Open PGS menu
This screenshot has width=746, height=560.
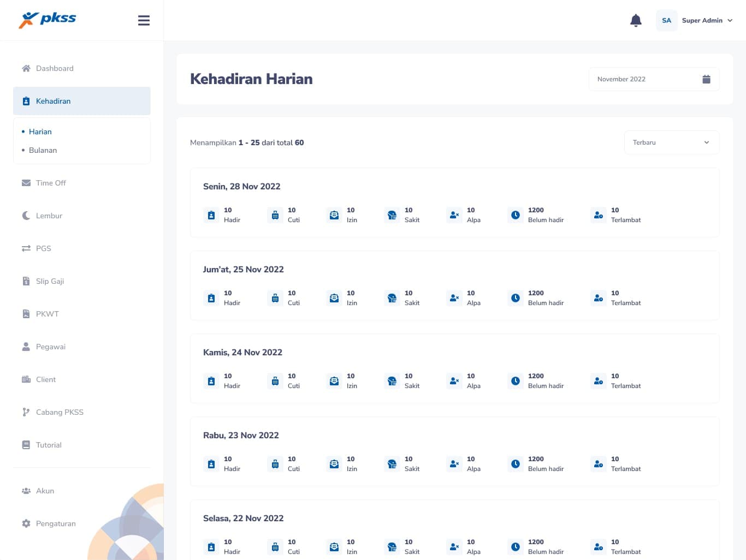(x=82, y=248)
